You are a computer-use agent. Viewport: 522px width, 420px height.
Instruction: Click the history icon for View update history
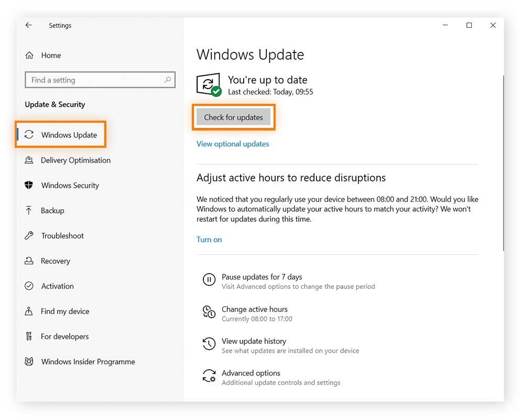pyautogui.click(x=209, y=344)
